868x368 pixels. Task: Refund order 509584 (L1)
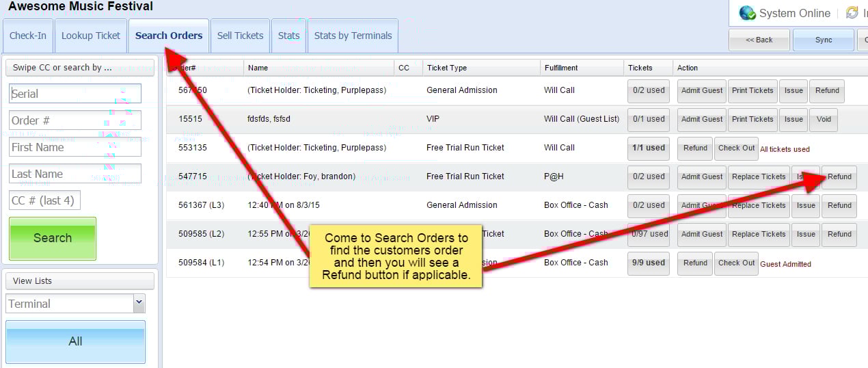pyautogui.click(x=695, y=263)
